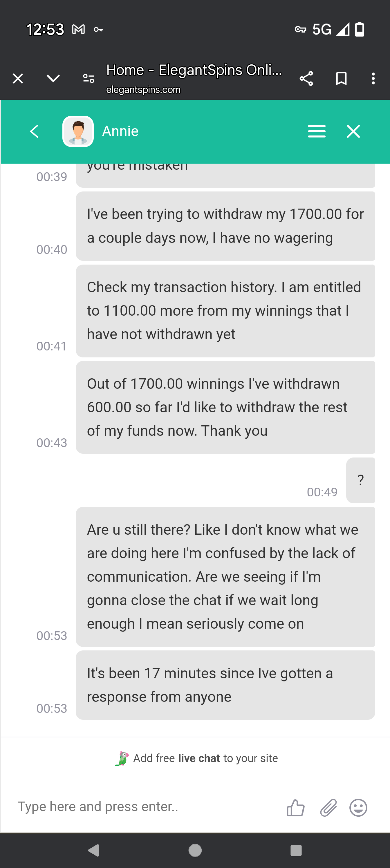Image resolution: width=390 pixels, height=868 pixels.
Task: Minimize tab with down chevron
Action: pyautogui.click(x=53, y=79)
